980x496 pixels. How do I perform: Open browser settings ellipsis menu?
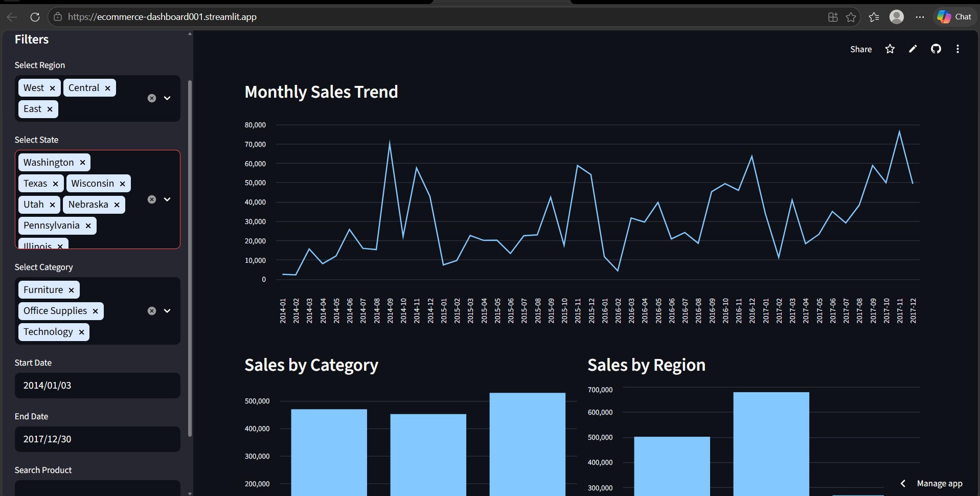pos(920,17)
